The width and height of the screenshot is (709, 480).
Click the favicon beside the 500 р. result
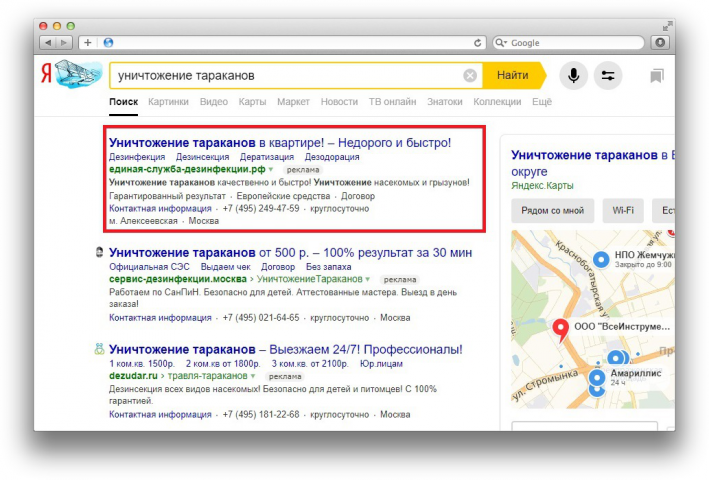[x=99, y=252]
